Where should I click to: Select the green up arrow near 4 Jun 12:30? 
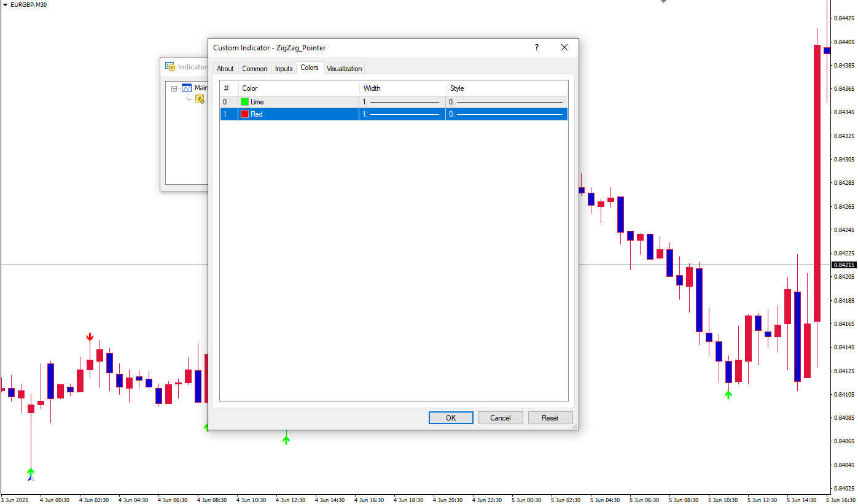[x=286, y=439]
